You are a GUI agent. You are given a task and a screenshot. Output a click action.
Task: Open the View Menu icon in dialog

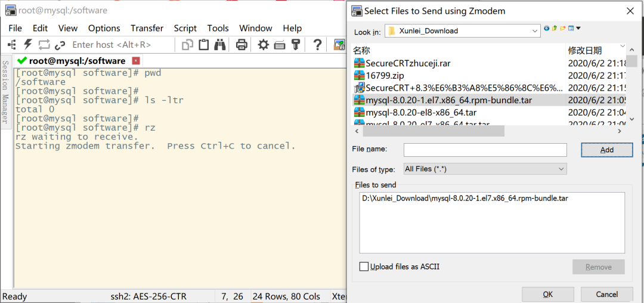pos(574,28)
